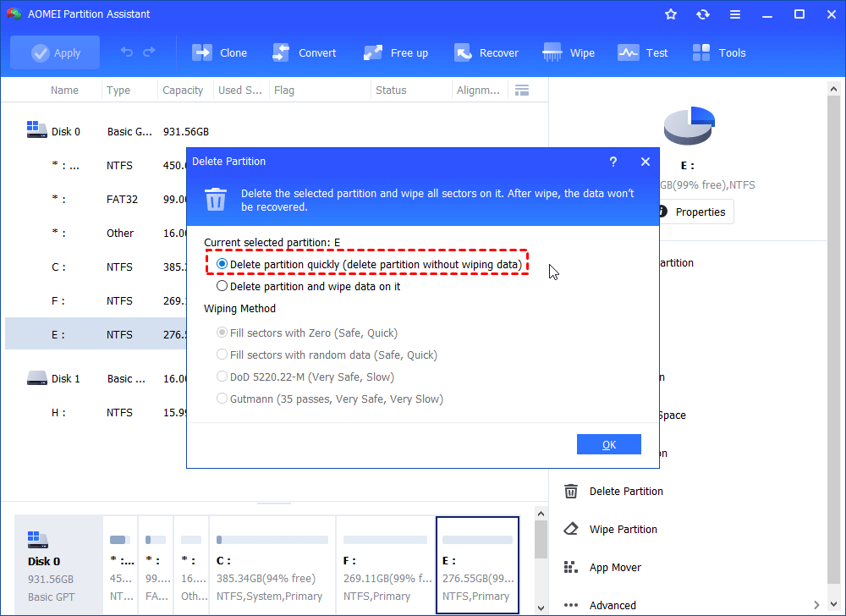
Task: Click OK in Delete Partition dialog
Action: tap(609, 444)
